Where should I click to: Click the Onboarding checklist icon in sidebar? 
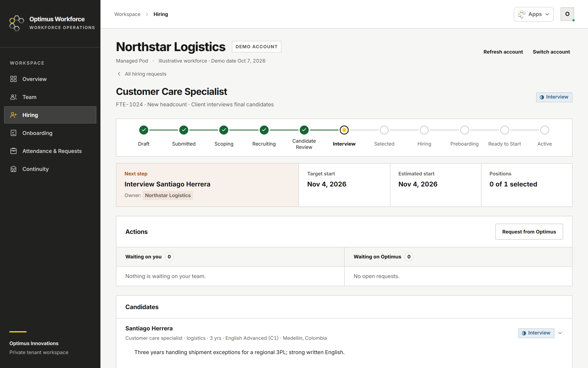(13, 133)
